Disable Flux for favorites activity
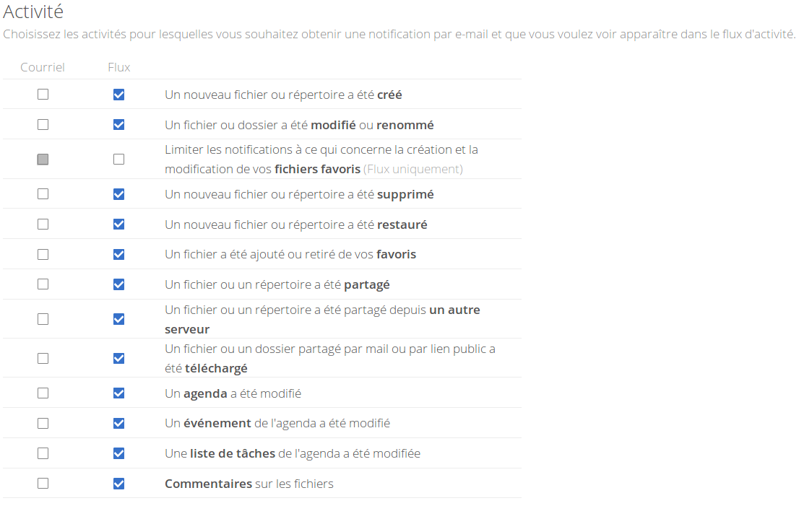Viewport: 812px width, 506px height. tap(118, 254)
